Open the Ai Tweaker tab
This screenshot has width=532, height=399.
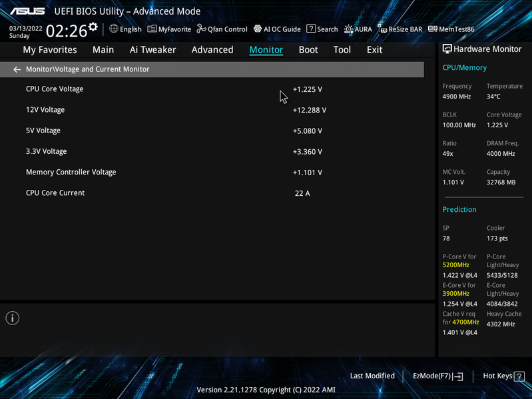(x=152, y=50)
